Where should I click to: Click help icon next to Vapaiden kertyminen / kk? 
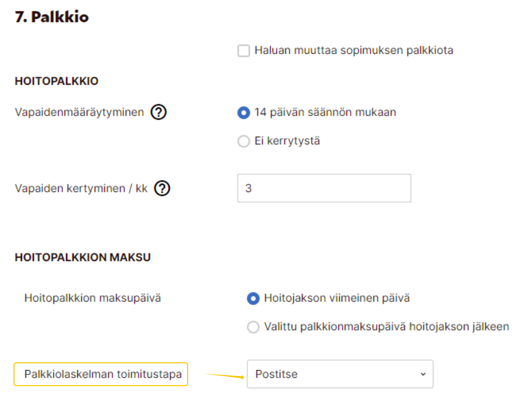(x=162, y=188)
